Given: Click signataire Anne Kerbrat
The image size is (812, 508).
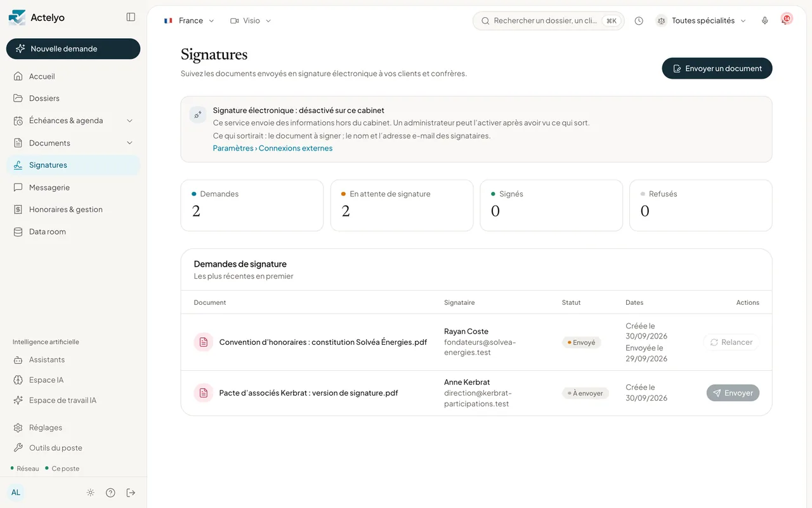Looking at the screenshot, I should tap(467, 382).
